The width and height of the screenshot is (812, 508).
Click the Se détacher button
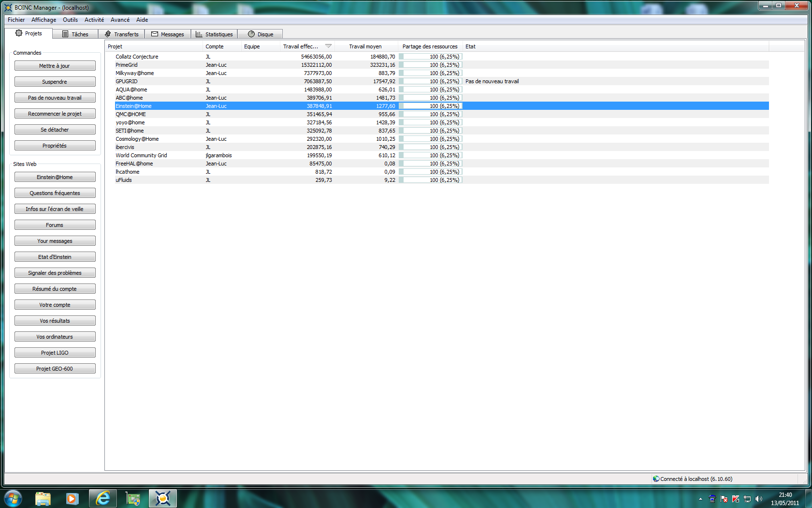(x=55, y=130)
